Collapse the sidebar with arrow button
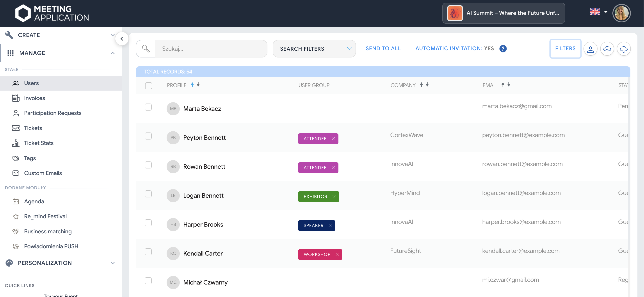The width and height of the screenshot is (644, 297). pos(122,39)
